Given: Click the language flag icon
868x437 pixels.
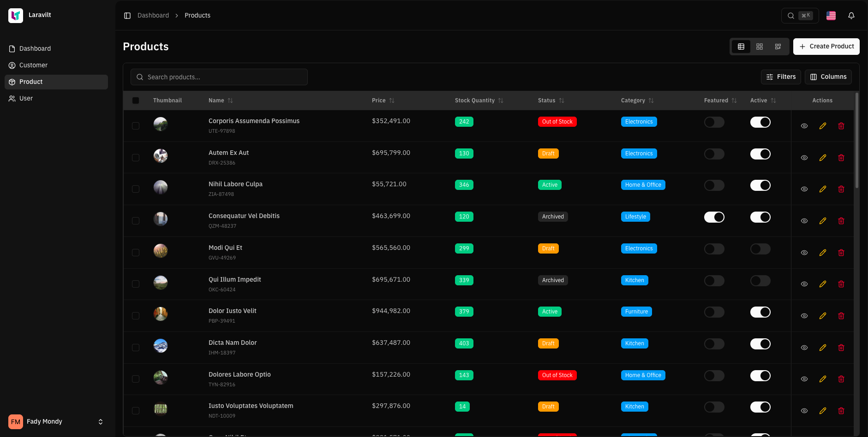Looking at the screenshot, I should tap(831, 16).
